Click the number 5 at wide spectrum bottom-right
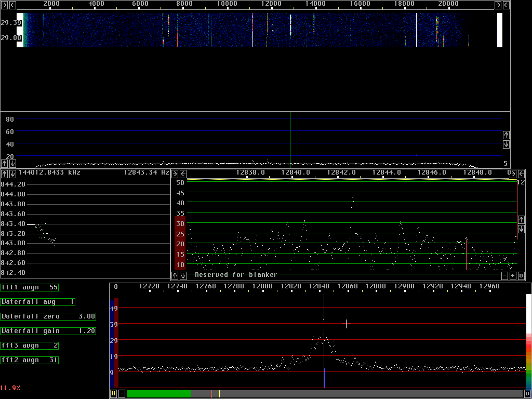This screenshot has width=532, height=399. 505,164
